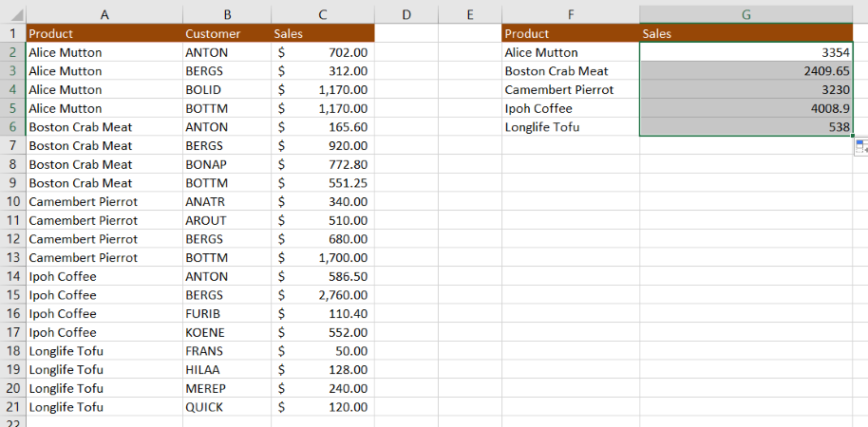Screen dimensions: 868x427
Task: Select the 165.60 sales cell
Action: [323, 126]
